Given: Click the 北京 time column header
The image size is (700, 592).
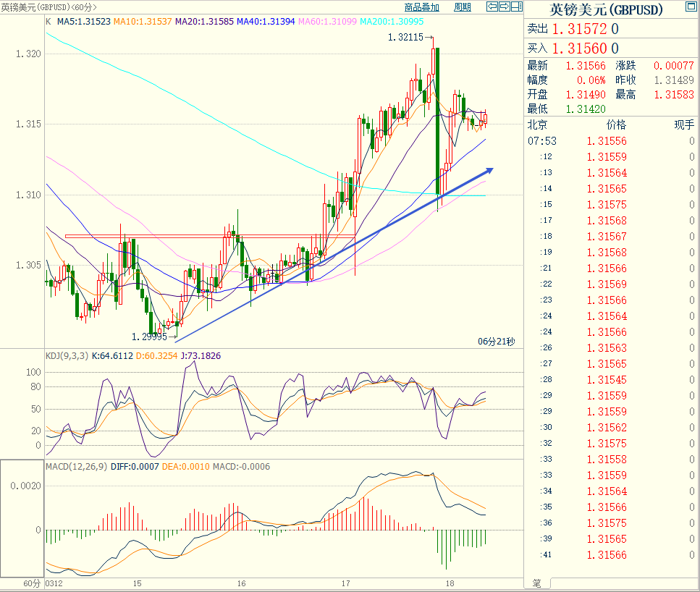Looking at the screenshot, I should pos(537,124).
